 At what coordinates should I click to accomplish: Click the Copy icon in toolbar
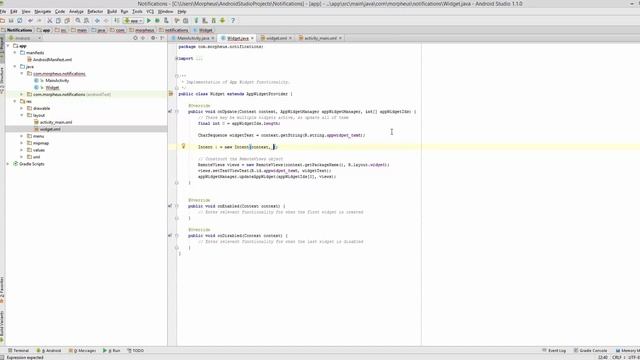pyautogui.click(x=58, y=20)
